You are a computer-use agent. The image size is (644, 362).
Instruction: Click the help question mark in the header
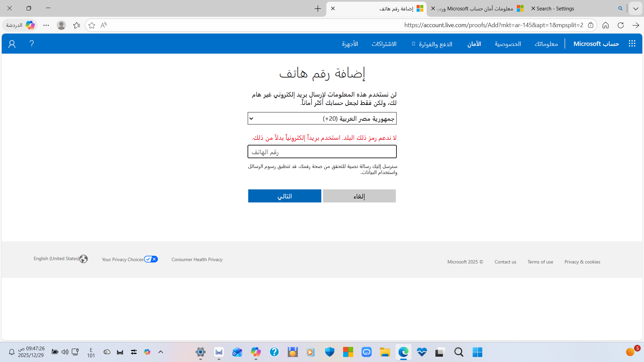click(x=32, y=44)
